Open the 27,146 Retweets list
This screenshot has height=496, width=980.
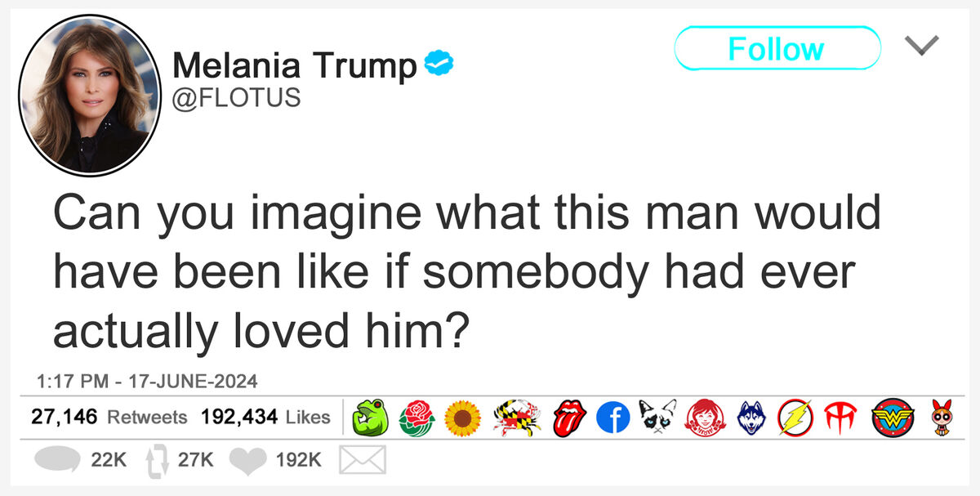pyautogui.click(x=109, y=417)
